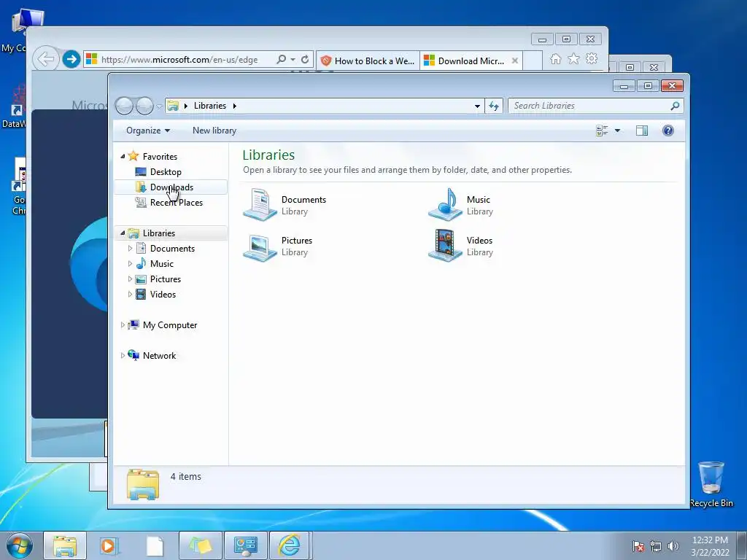Viewport: 747px width, 560px height.
Task: Open the Windows Start orb
Action: [20, 545]
